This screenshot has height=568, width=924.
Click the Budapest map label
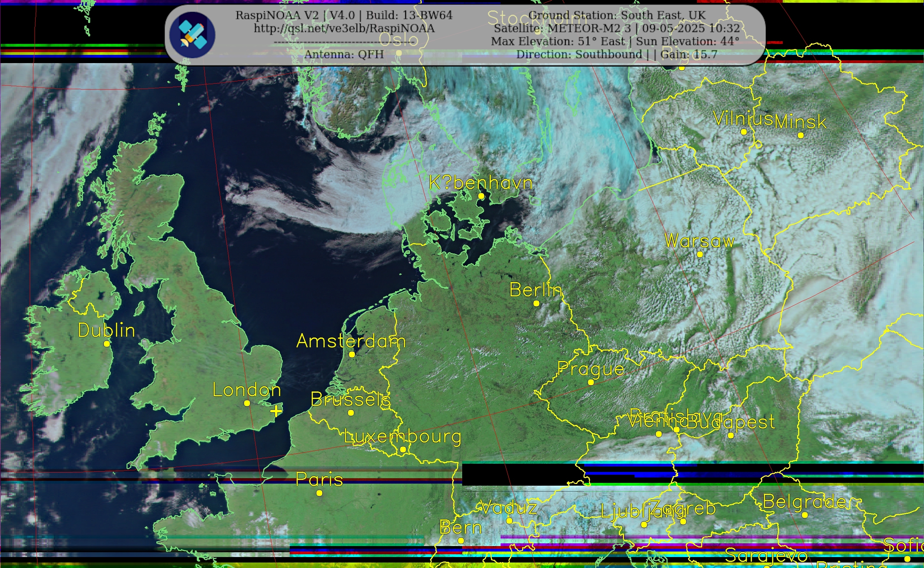[731, 423]
